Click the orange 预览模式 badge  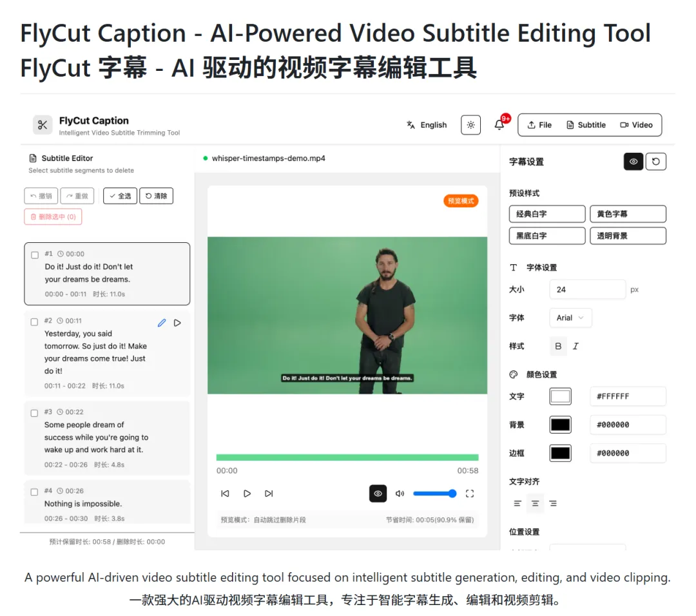461,201
